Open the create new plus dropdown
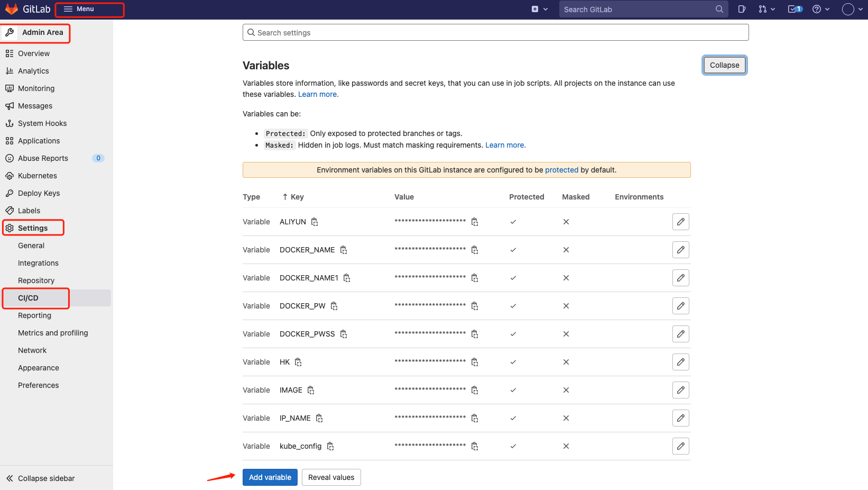Screen dimensions: 868x490 540,9
